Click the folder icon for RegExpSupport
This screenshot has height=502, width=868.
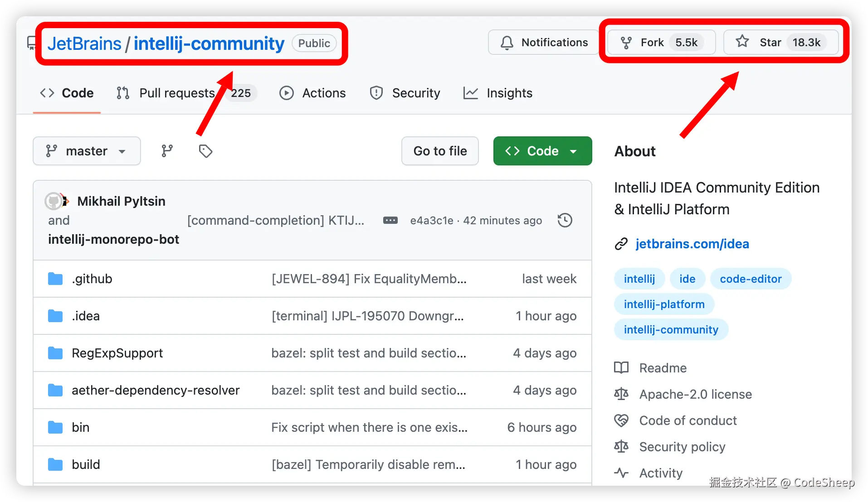(x=55, y=353)
